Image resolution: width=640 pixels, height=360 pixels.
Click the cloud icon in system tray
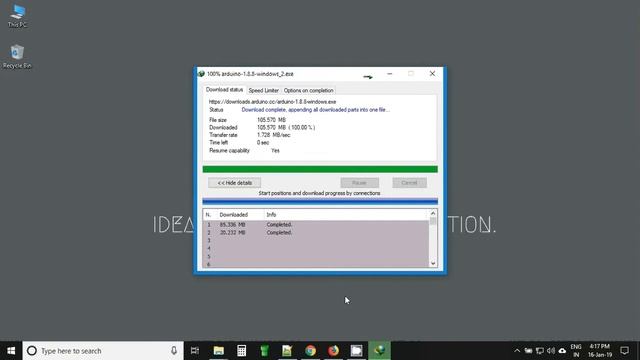562,351
